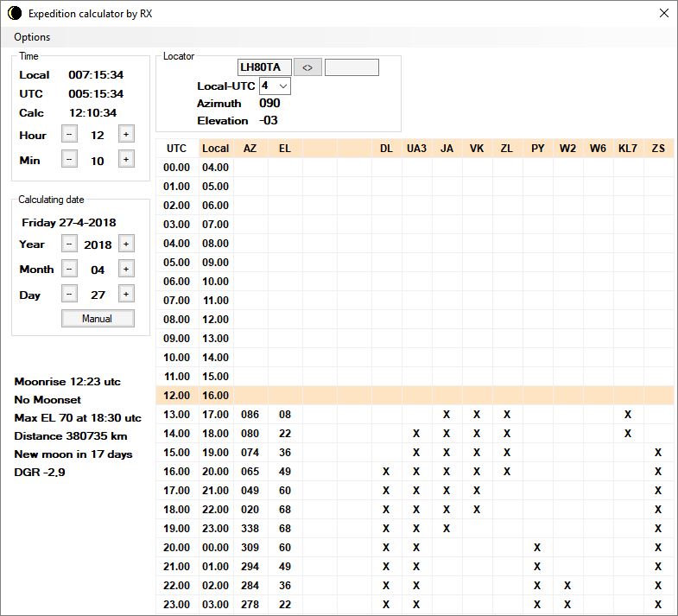Click the 13.00 UTC row cell
This screenshot has width=678, height=616.
[x=177, y=415]
